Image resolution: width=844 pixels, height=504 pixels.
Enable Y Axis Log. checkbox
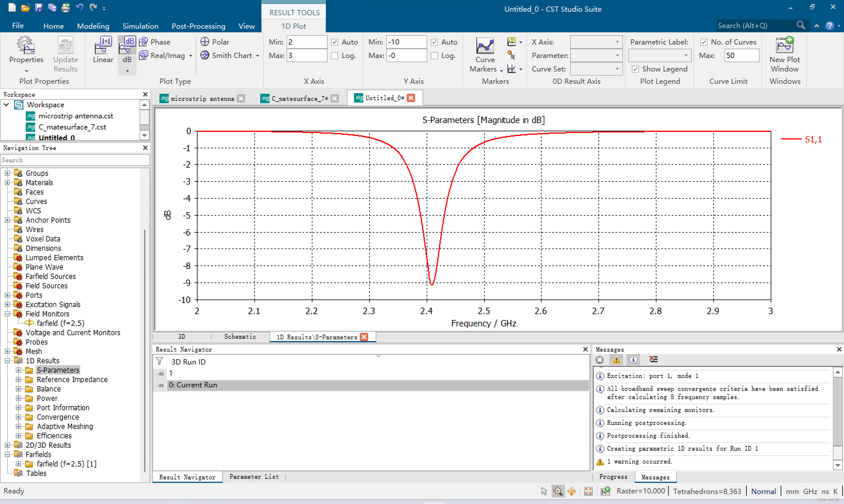tap(434, 56)
